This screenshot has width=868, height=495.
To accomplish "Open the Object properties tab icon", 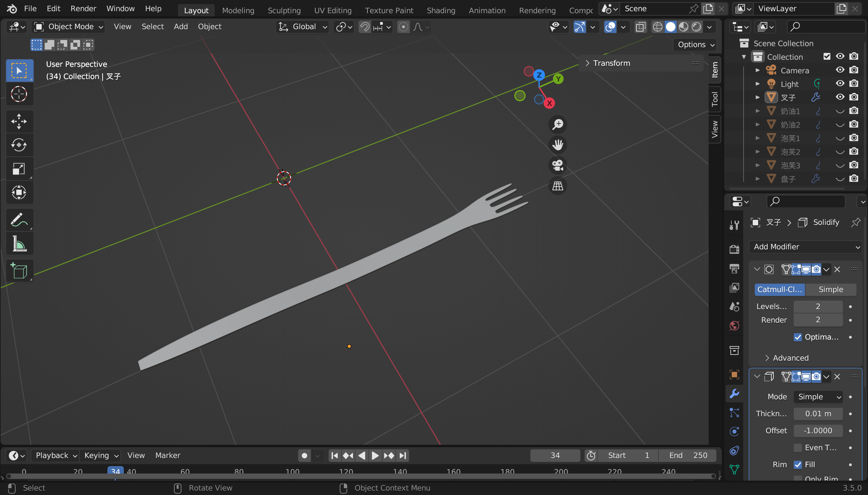I will pyautogui.click(x=734, y=375).
